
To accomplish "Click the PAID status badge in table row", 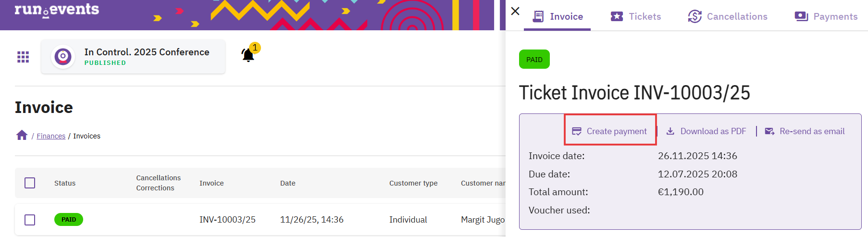I will click(x=69, y=220).
